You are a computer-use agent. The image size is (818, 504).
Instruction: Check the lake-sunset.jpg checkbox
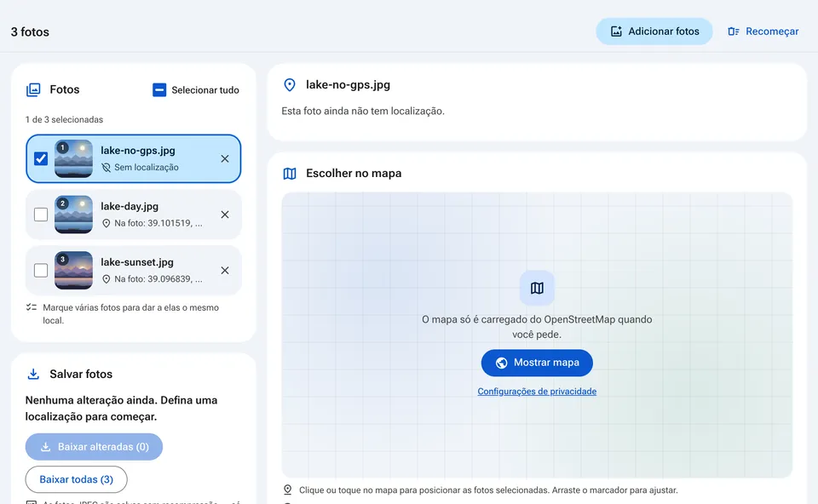pyautogui.click(x=41, y=270)
